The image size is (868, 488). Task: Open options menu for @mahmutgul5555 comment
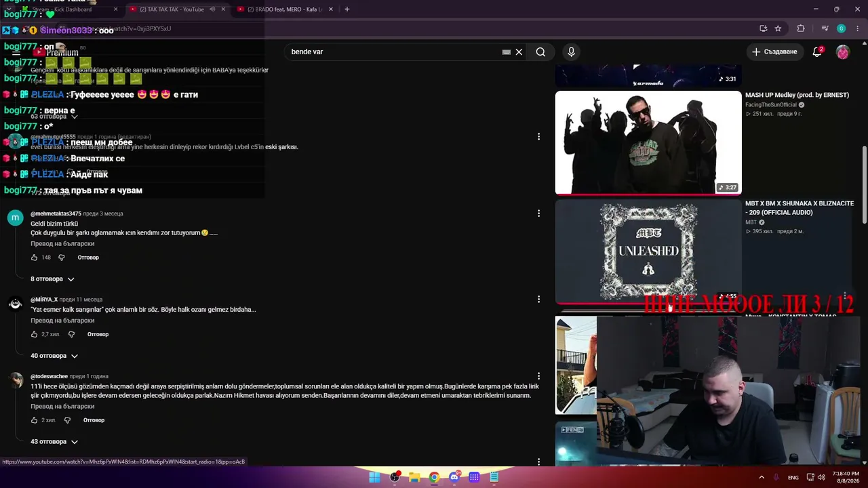(539, 137)
